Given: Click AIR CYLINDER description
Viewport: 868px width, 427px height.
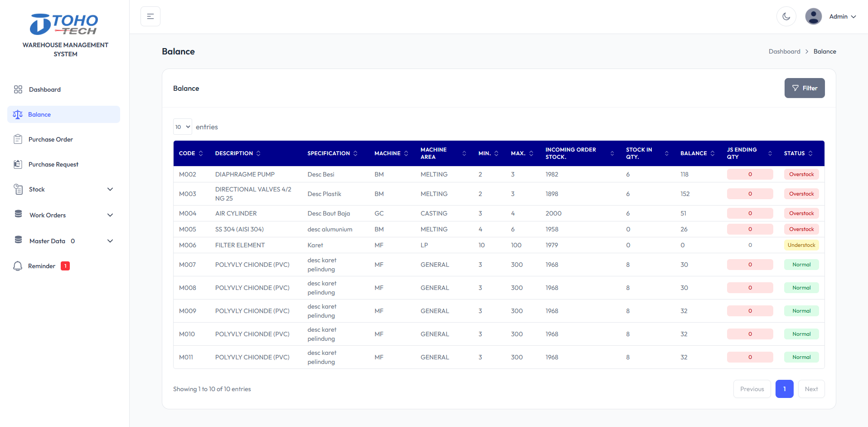Looking at the screenshot, I should (x=236, y=213).
